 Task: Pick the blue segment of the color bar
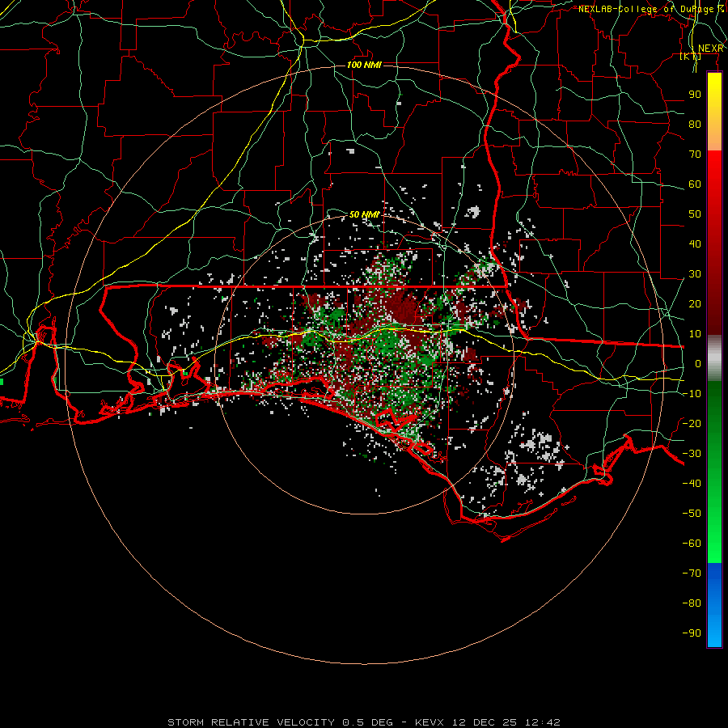[714, 605]
